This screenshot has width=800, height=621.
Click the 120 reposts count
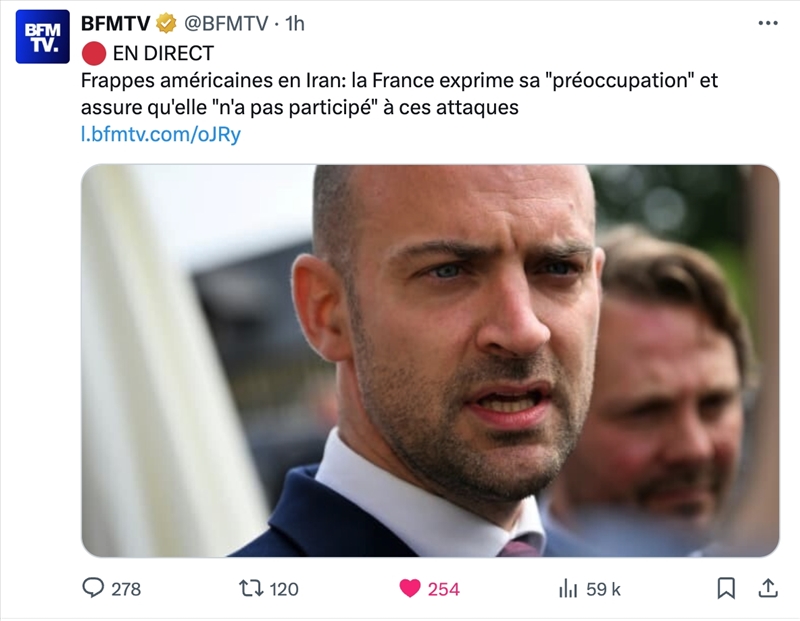point(284,589)
